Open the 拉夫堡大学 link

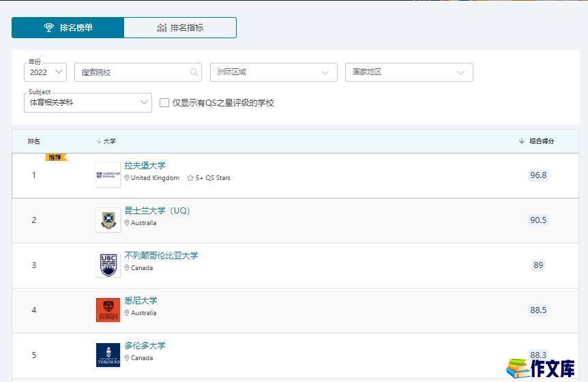[145, 166]
